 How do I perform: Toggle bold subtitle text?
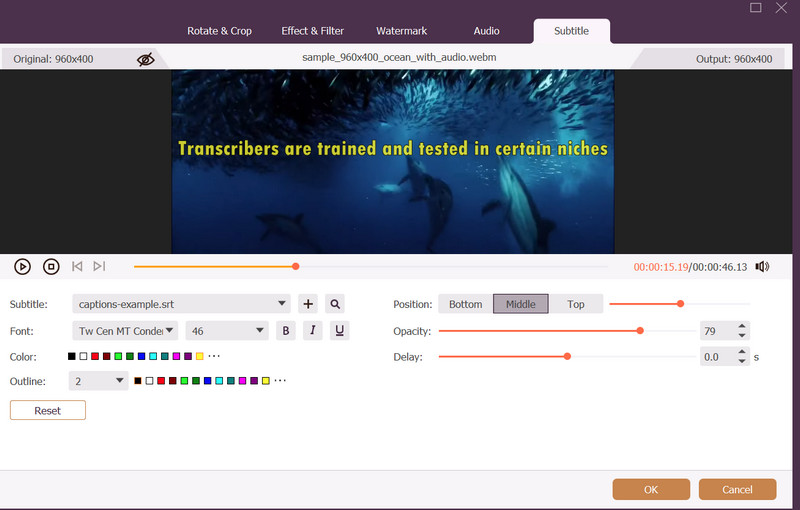tap(286, 330)
